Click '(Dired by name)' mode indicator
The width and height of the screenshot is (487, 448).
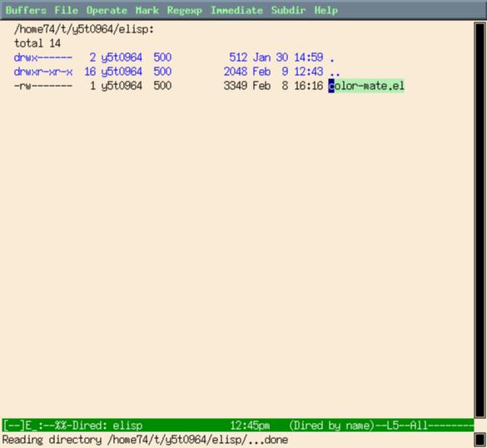click(332, 426)
